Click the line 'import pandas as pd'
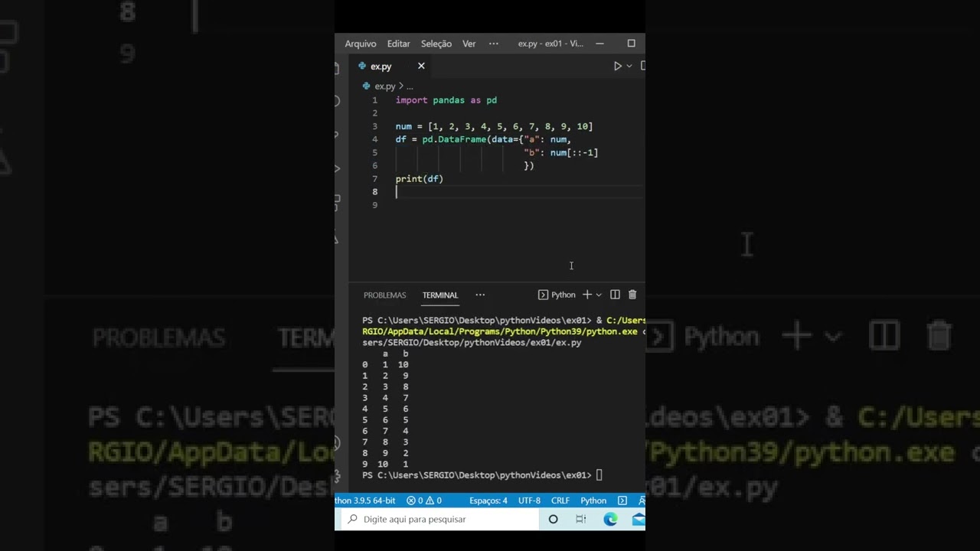Screen dimensions: 980x551 (446, 100)
